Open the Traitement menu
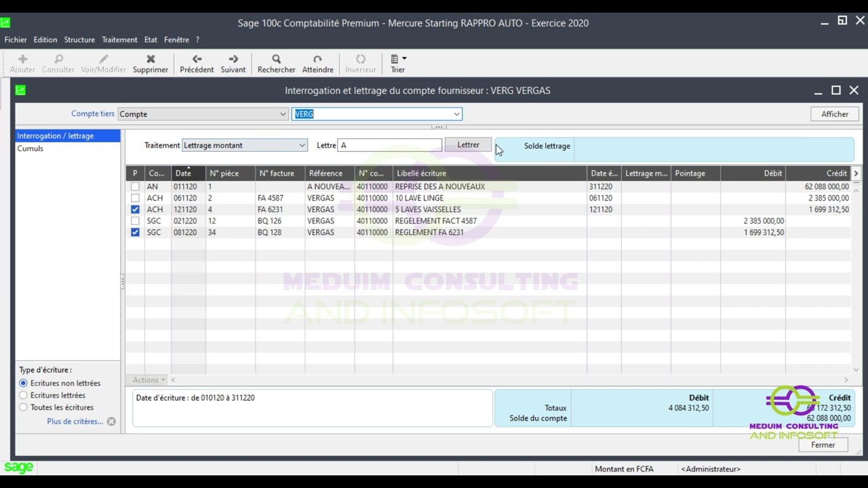The height and width of the screenshot is (488, 868). coord(119,40)
